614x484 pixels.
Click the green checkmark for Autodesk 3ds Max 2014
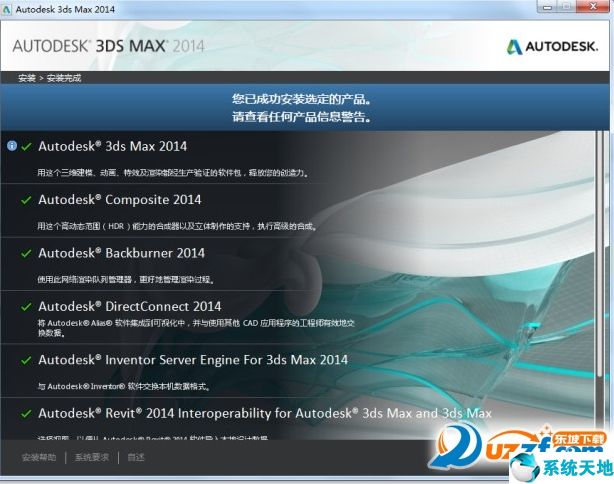point(26,147)
